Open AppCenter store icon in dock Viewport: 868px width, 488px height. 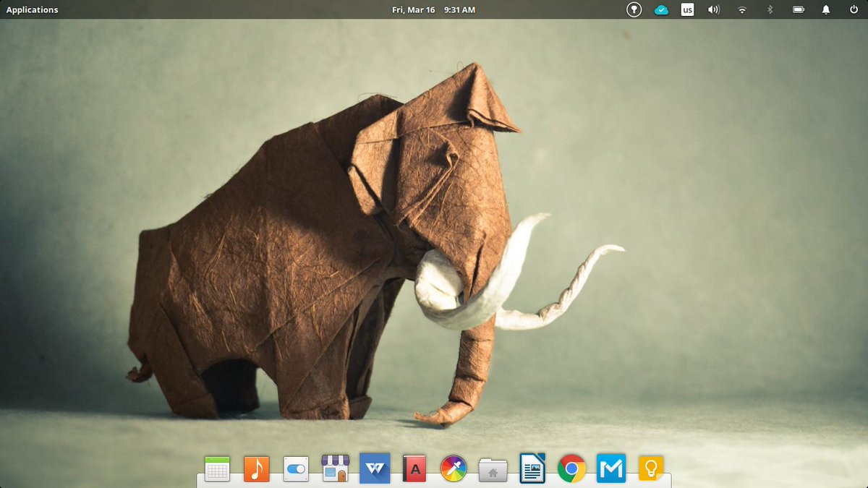point(335,468)
